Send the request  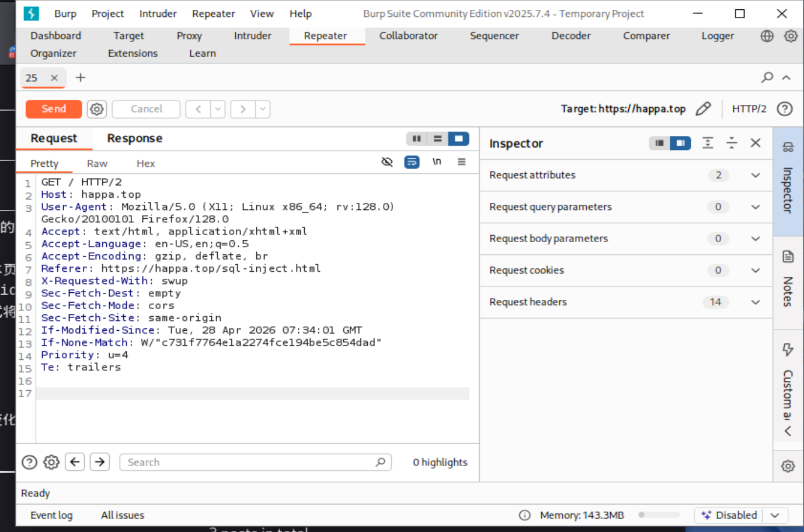click(x=54, y=109)
